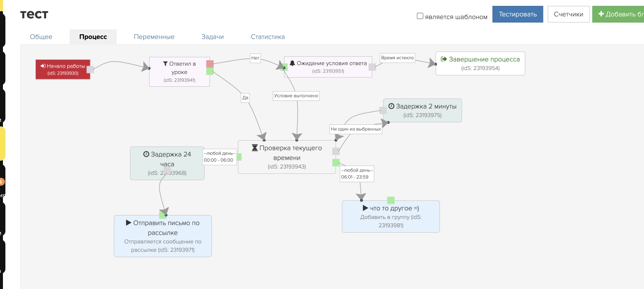Click the exit icon in 'Завершение процесса' block

pyautogui.click(x=444, y=59)
